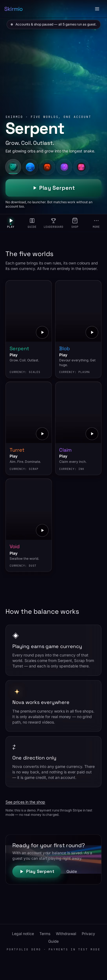The height and width of the screenshot is (980, 107).
Task: Expand the More menu
Action: pos(96,223)
